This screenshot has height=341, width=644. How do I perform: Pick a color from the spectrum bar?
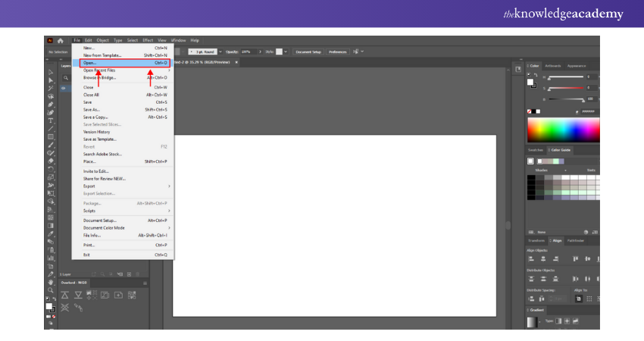point(562,130)
